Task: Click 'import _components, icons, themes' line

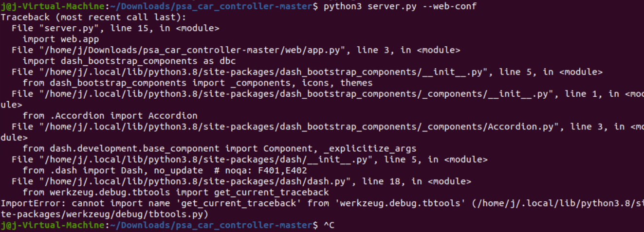Action: 198,83
